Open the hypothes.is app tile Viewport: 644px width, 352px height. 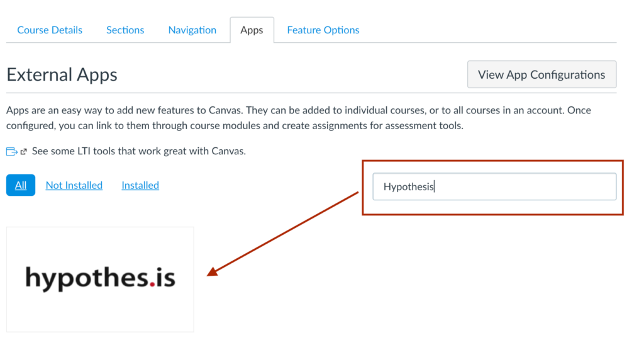pos(100,279)
